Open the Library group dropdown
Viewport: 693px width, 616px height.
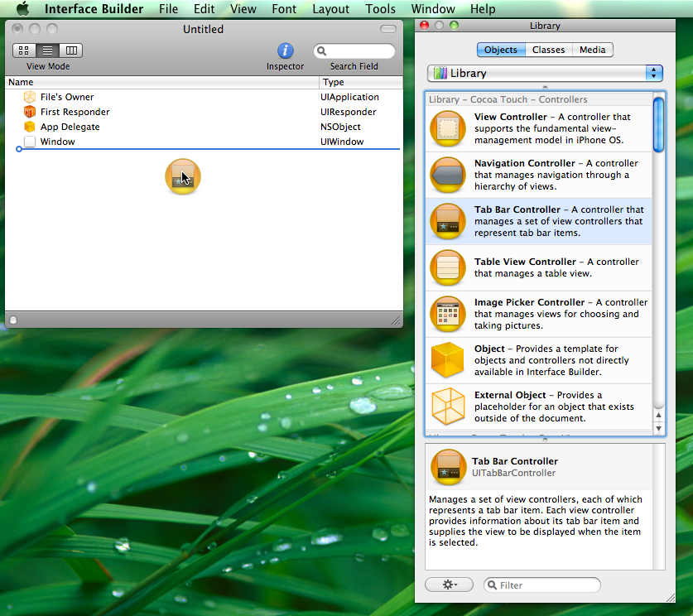545,74
